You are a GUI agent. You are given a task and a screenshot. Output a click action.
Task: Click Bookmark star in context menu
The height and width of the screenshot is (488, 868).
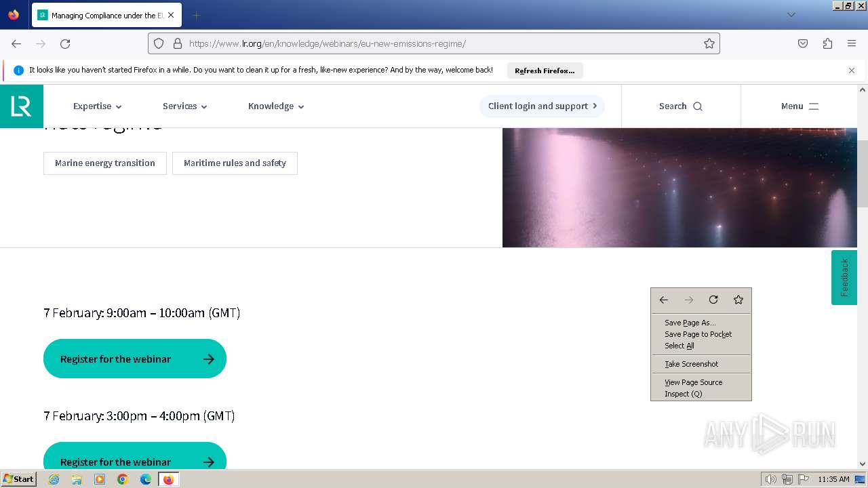(x=738, y=300)
